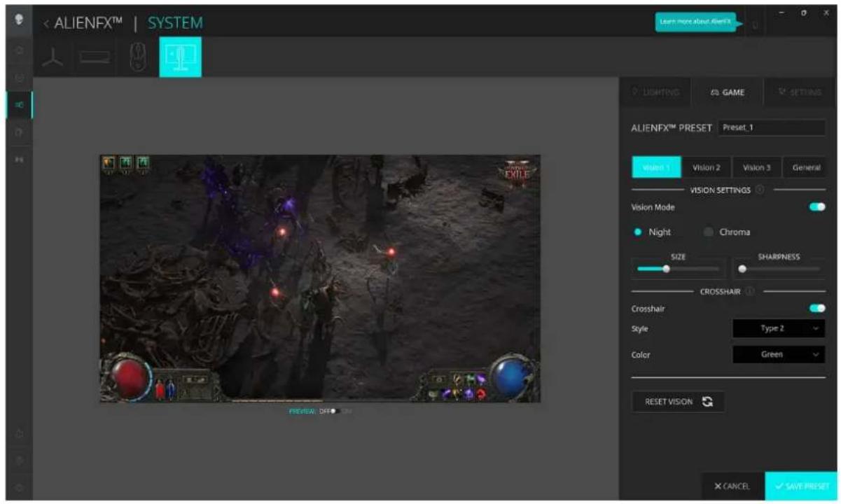Toggle the Vision Mode switch

coord(816,207)
